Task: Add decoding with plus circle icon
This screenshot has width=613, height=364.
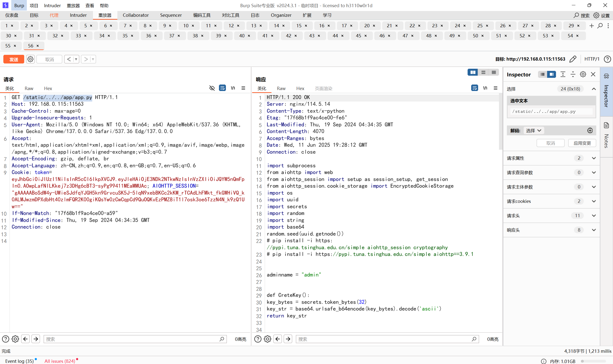Action: point(590,131)
